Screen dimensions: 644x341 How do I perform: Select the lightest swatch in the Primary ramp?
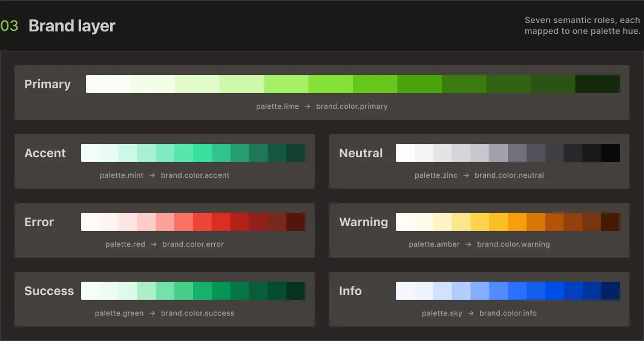[x=108, y=84]
